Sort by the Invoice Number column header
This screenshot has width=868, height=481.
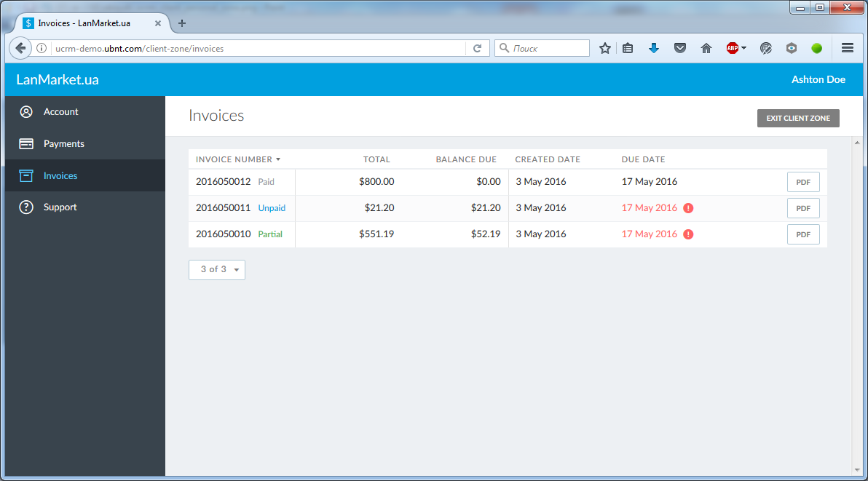234,159
